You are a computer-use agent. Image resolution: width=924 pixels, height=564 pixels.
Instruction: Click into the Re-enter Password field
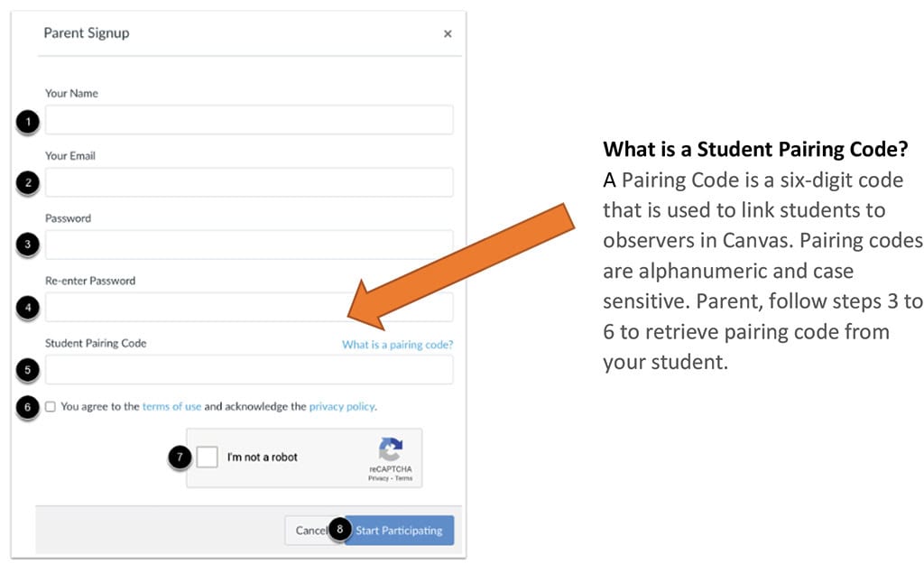(249, 308)
